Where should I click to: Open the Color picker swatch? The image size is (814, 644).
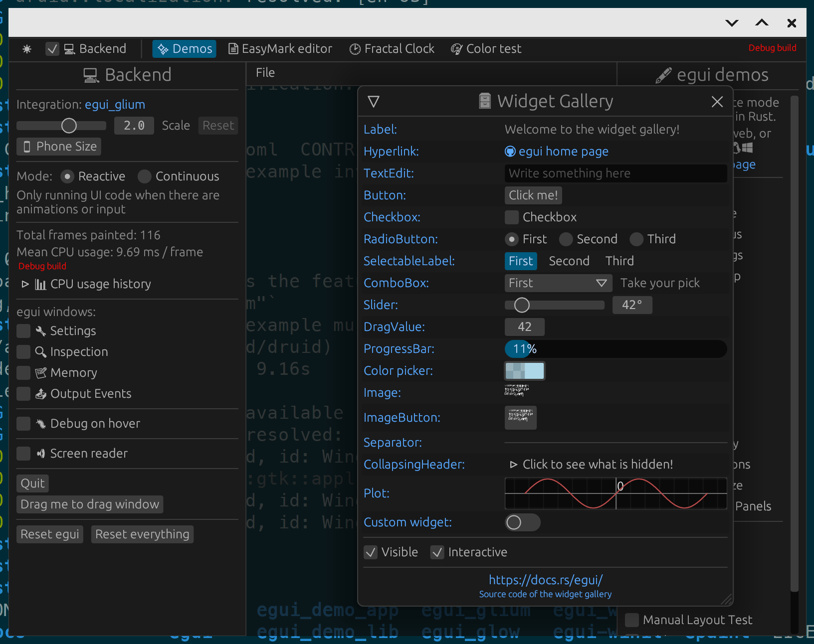coord(524,370)
